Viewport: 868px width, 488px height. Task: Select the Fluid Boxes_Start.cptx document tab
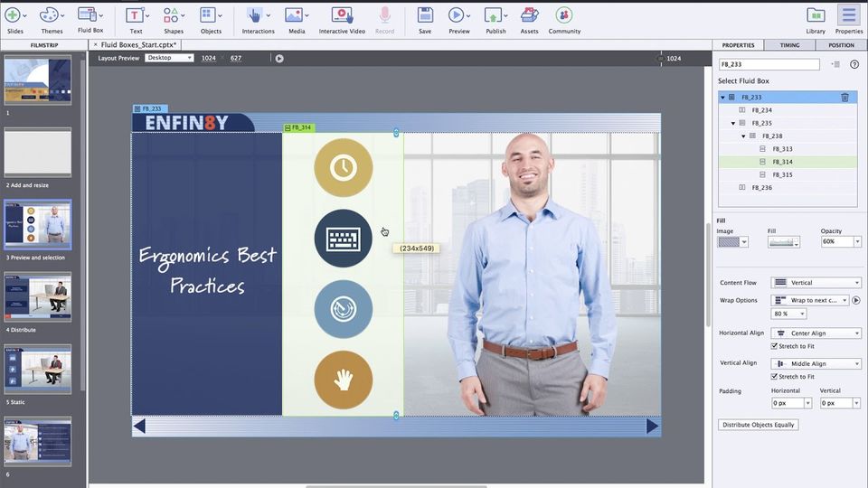(138, 45)
